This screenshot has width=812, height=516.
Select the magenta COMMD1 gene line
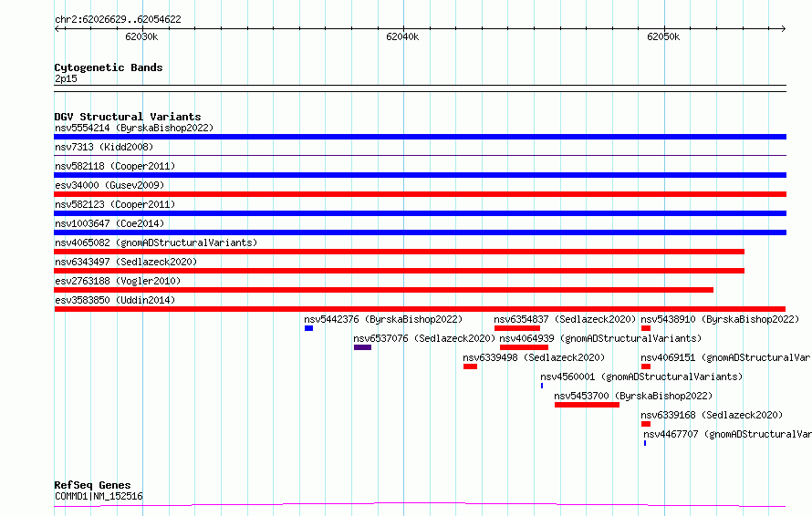point(420,504)
